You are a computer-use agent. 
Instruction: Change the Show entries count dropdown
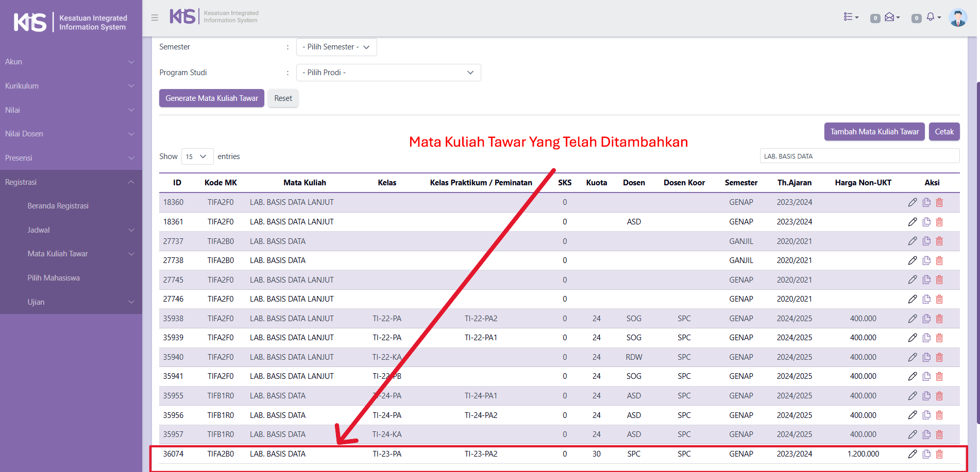pos(197,156)
